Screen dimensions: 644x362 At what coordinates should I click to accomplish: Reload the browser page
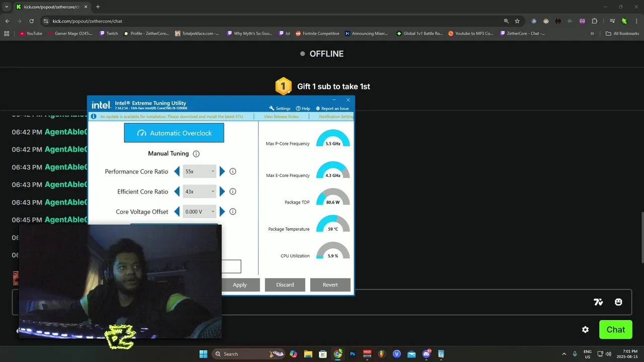[31, 21]
